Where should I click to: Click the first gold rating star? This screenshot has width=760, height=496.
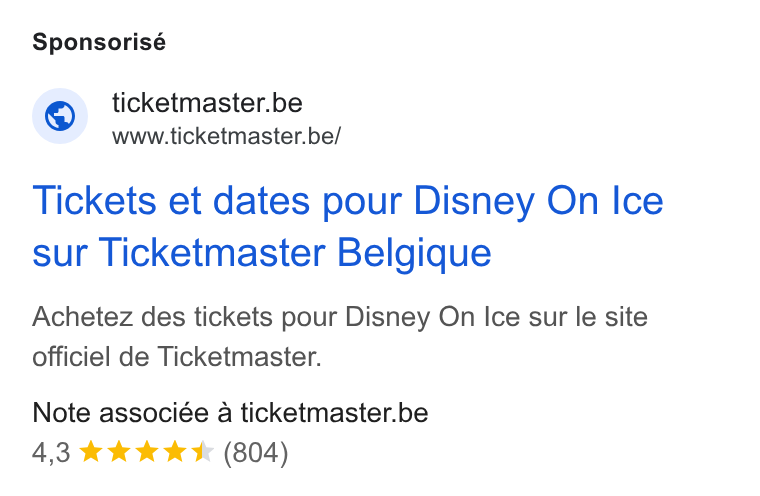(x=91, y=452)
